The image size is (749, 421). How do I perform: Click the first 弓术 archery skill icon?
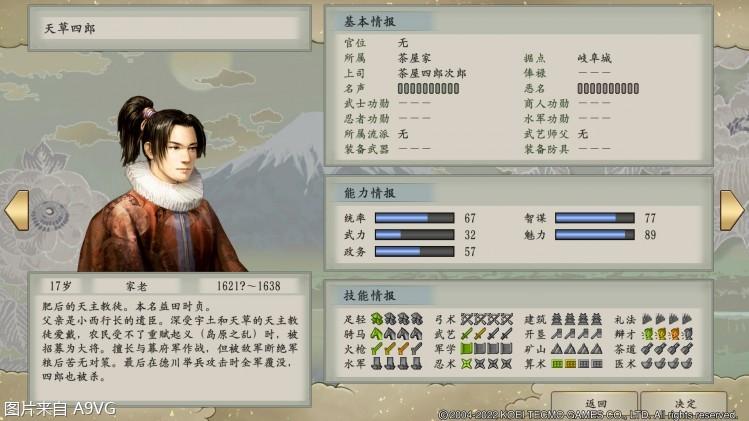467,318
